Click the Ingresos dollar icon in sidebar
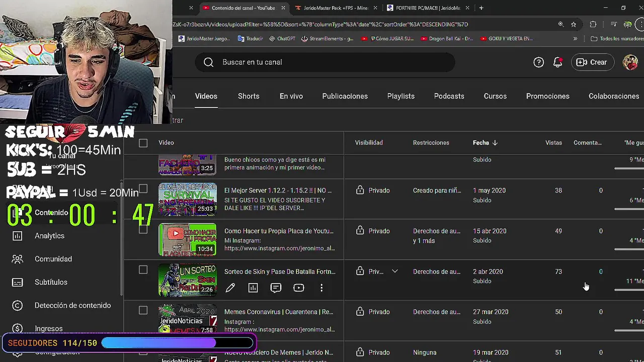644x362 pixels. (17, 328)
